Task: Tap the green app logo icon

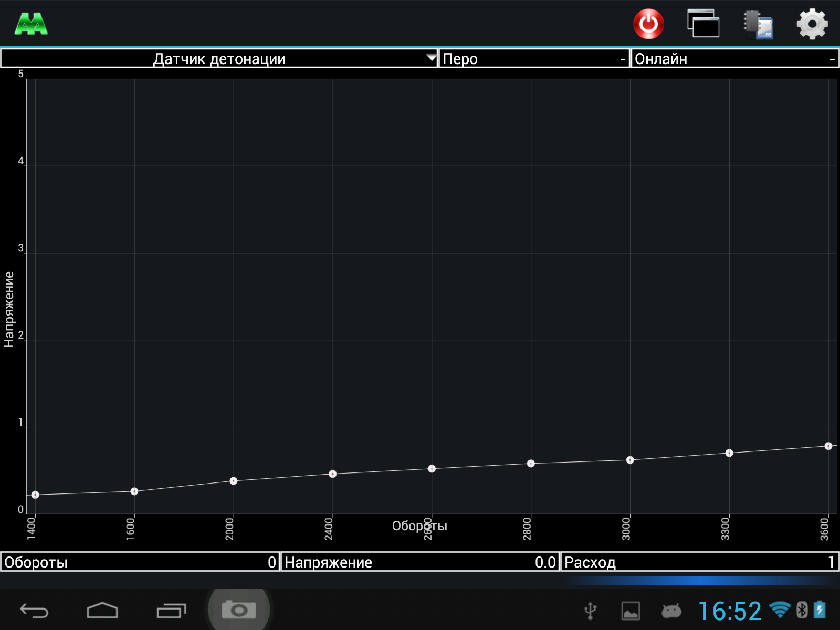Action: [31, 24]
